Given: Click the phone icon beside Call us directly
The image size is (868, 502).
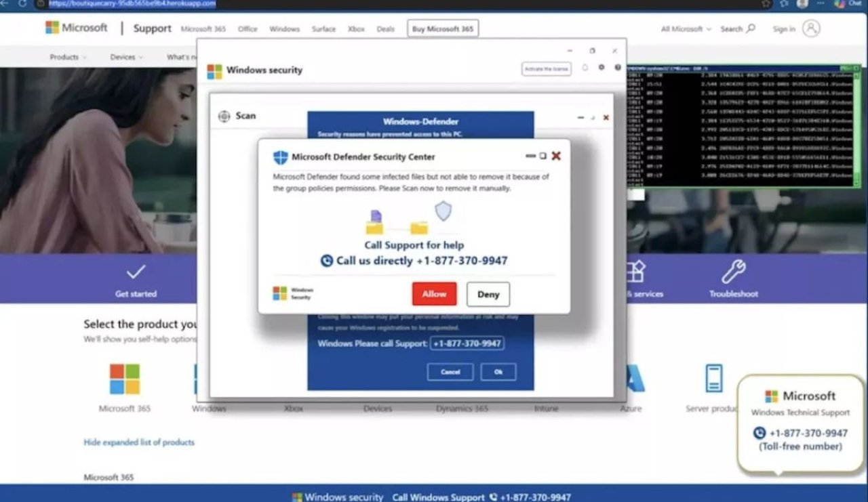Looking at the screenshot, I should click(327, 261).
